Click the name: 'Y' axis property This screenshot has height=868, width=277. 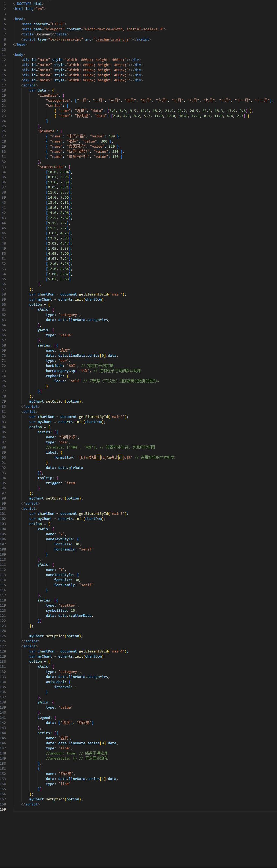56,570
